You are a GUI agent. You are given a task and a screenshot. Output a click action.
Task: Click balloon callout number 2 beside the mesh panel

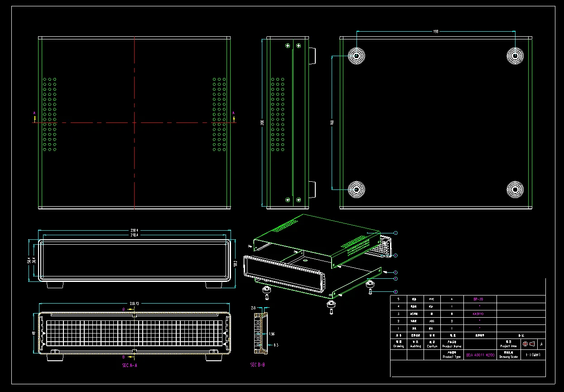(x=395, y=255)
